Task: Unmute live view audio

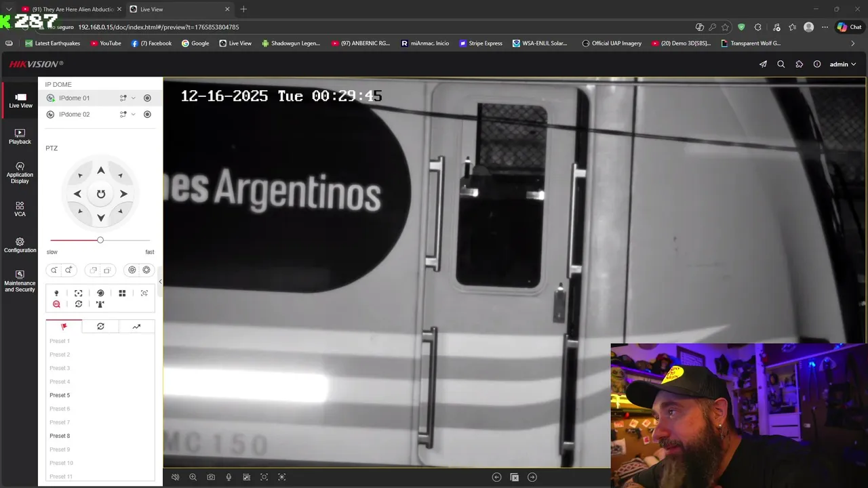Action: click(x=175, y=477)
